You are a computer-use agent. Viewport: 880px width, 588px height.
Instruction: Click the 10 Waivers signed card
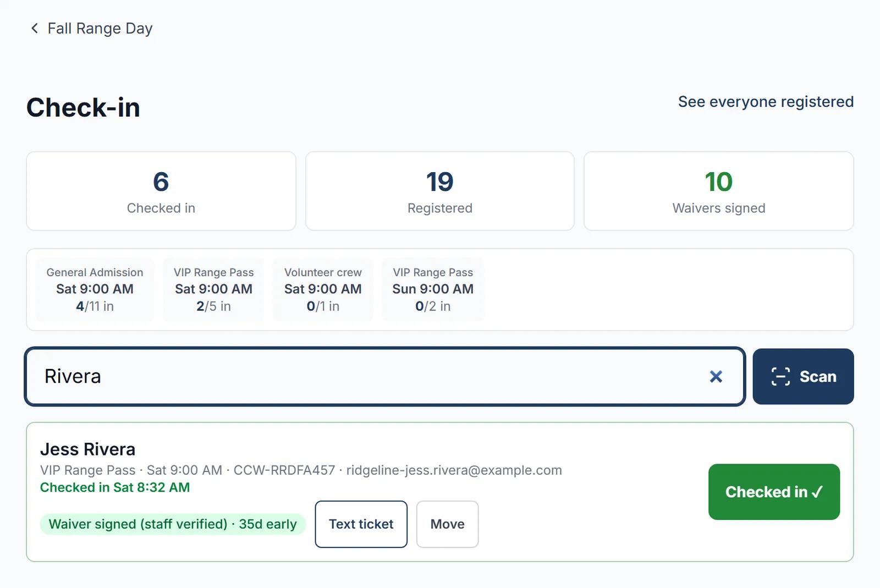pyautogui.click(x=719, y=191)
